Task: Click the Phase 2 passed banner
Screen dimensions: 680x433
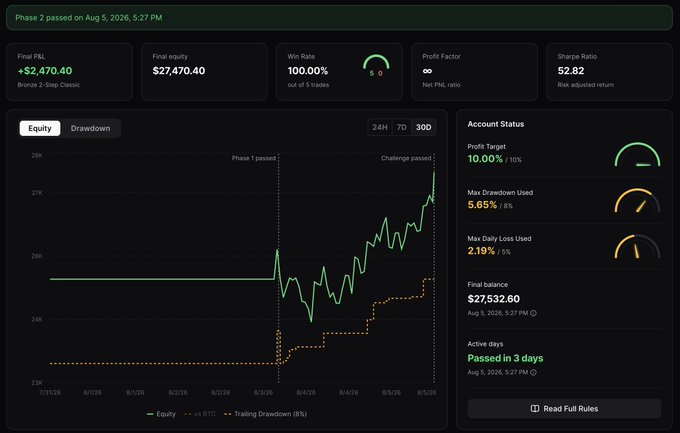Action: coord(340,18)
